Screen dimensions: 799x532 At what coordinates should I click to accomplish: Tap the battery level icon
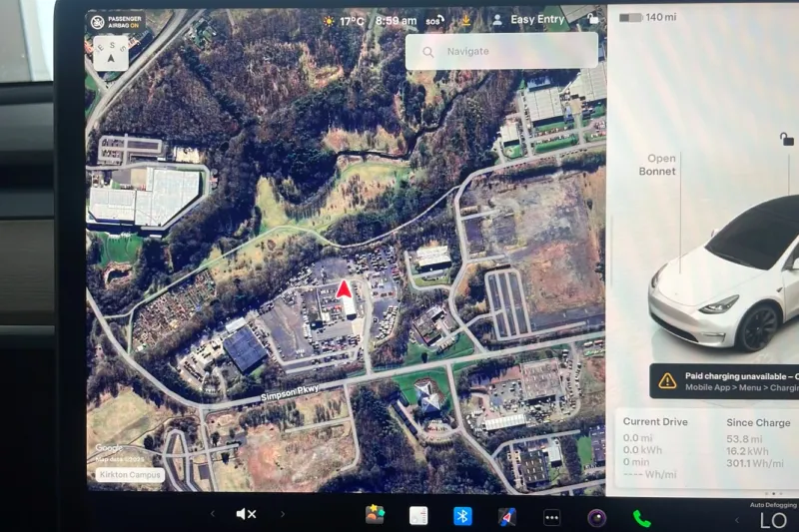(630, 18)
